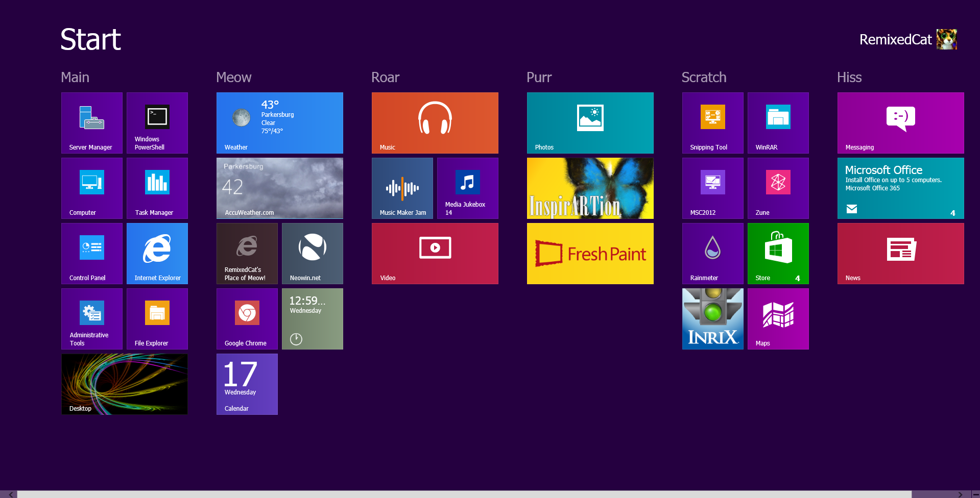Open Neowin.net tile
Viewport: 980px width, 498px height.
312,254
